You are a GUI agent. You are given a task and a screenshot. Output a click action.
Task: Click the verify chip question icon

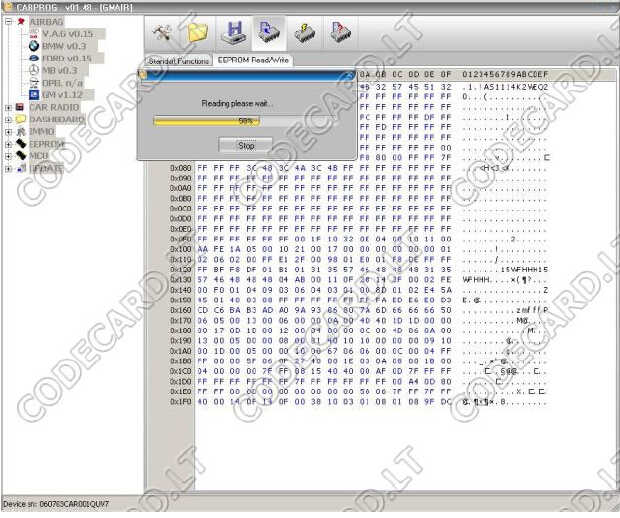pyautogui.click(x=340, y=33)
